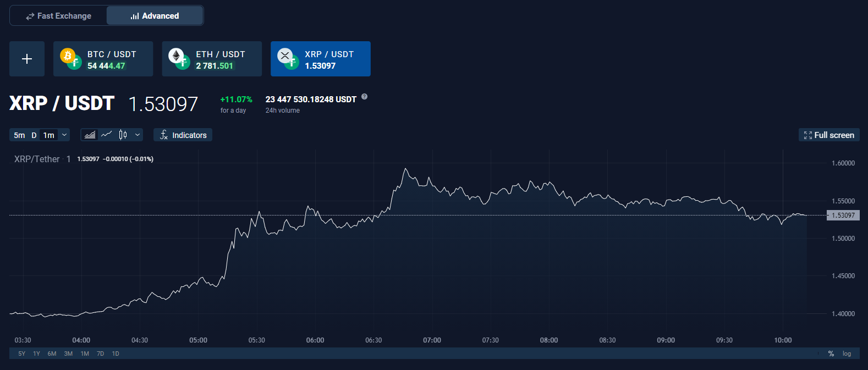The height and width of the screenshot is (370, 868).
Task: Toggle percent scale on the chart
Action: (x=831, y=354)
